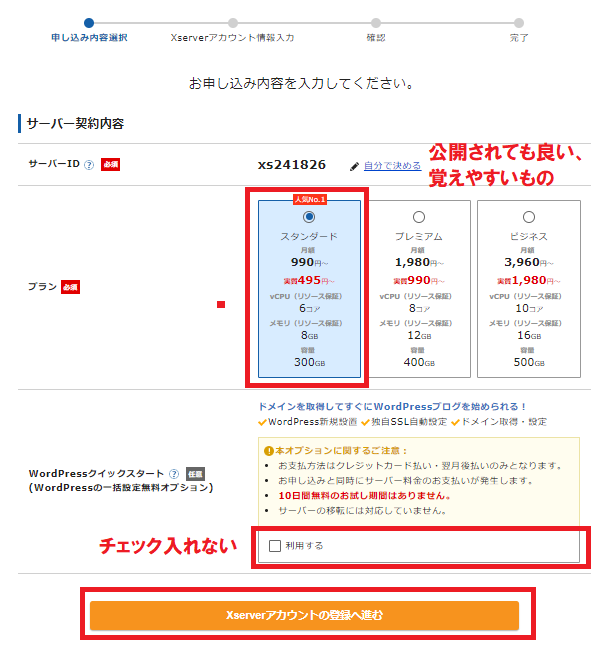Toggle the 利用する checkbox
Screen dimensions: 606x648
coord(275,546)
